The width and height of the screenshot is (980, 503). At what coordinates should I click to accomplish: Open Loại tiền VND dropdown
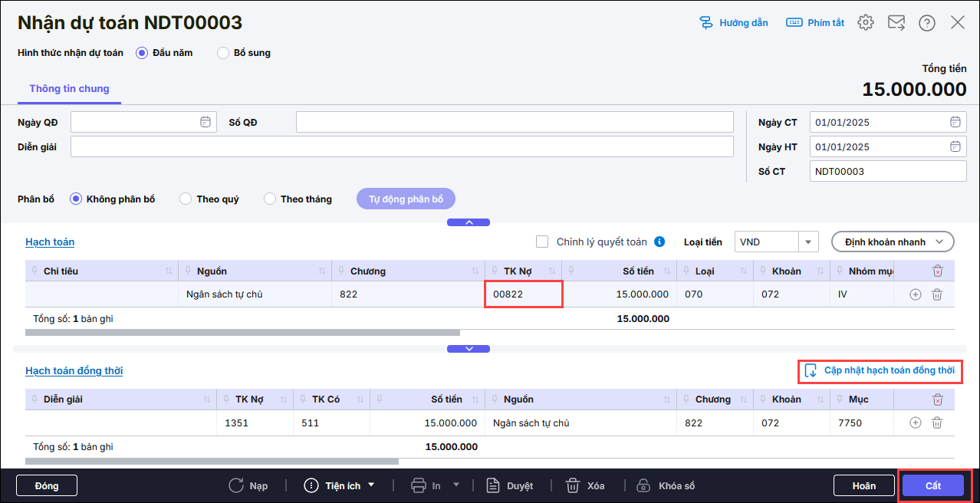[808, 242]
